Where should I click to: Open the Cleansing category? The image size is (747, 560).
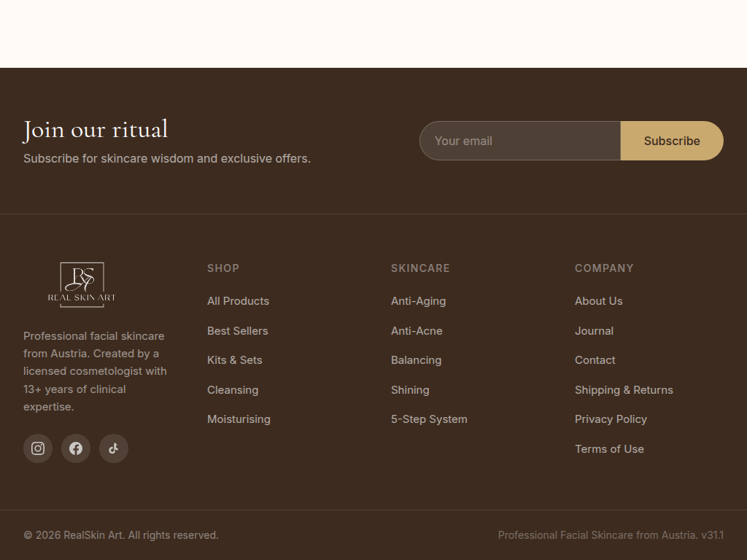[x=233, y=389]
